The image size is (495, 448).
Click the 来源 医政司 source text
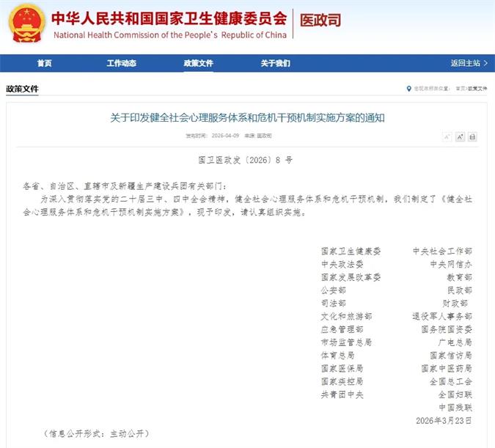point(259,136)
